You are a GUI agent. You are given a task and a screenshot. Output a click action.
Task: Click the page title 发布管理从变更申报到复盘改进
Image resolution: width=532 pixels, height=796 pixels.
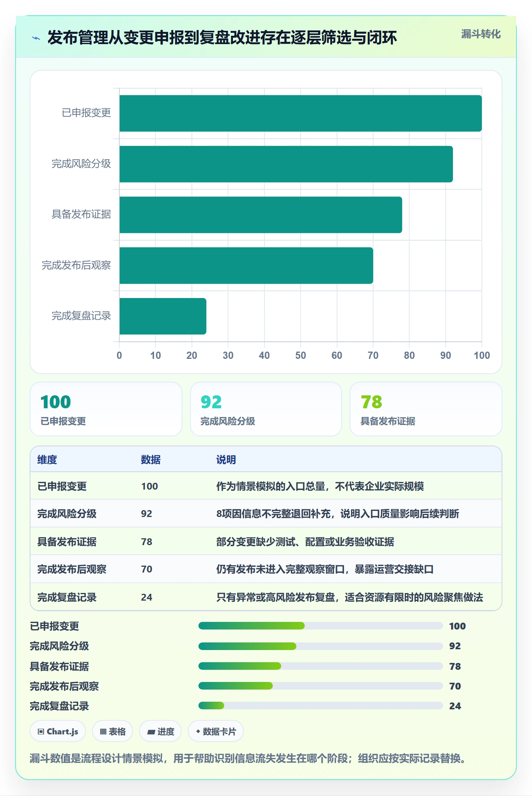pyautogui.click(x=222, y=38)
